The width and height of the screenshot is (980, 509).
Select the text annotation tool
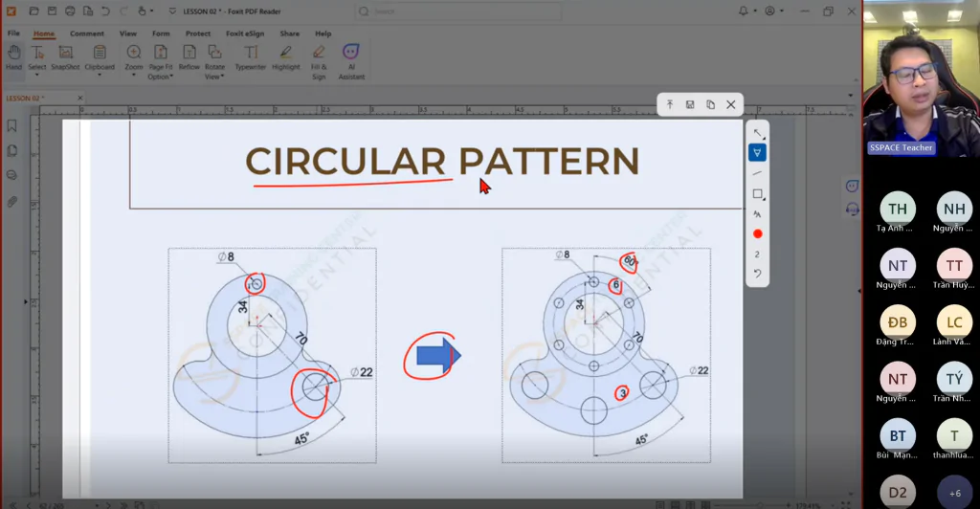pyautogui.click(x=757, y=214)
